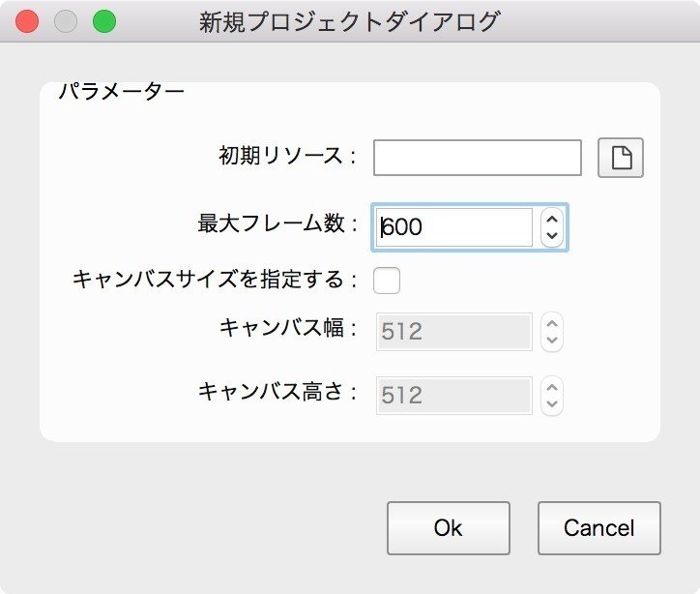The image size is (700, 594).
Task: Click inside the 最大フレーム数 field showing 600
Action: [454, 227]
